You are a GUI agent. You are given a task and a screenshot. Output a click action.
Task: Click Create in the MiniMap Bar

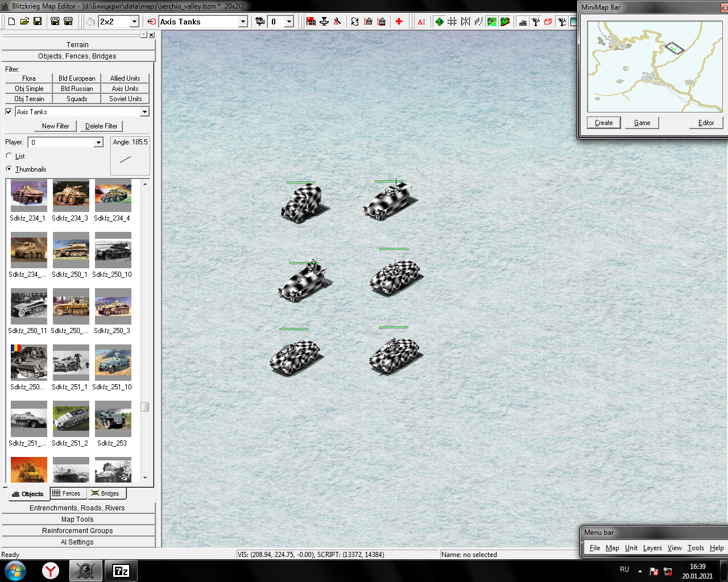[603, 123]
